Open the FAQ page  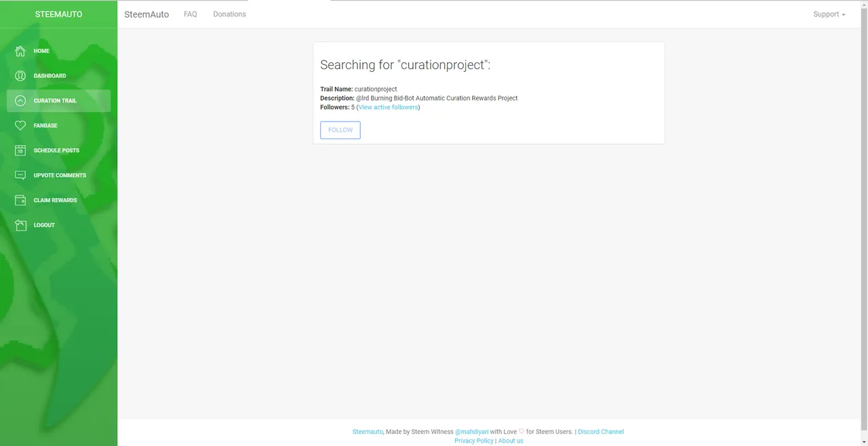click(191, 14)
